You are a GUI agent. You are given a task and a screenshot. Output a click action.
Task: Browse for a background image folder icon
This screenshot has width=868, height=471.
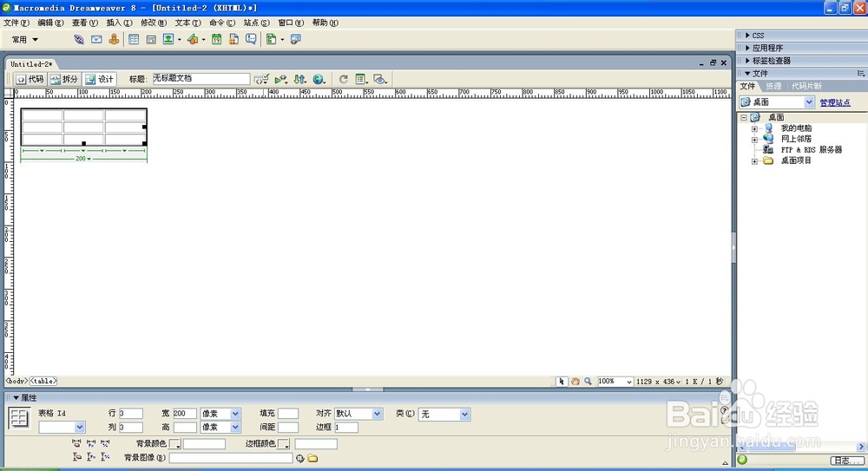click(312, 458)
